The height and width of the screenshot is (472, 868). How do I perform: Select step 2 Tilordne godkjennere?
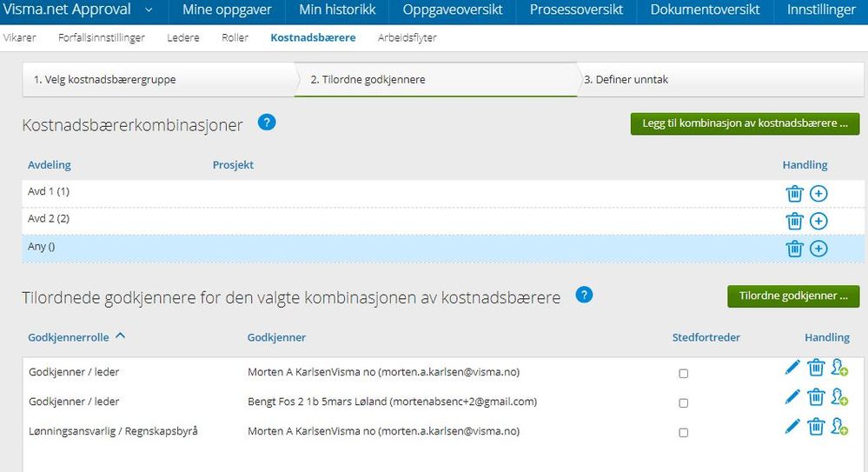pos(436,79)
